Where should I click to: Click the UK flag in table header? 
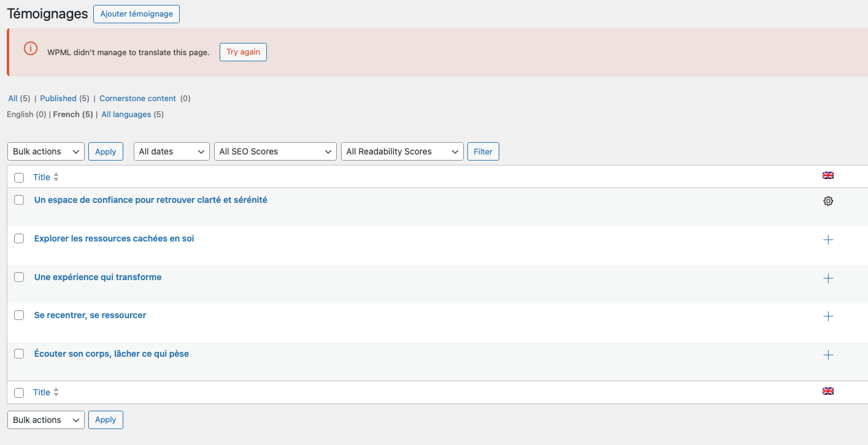pyautogui.click(x=828, y=176)
